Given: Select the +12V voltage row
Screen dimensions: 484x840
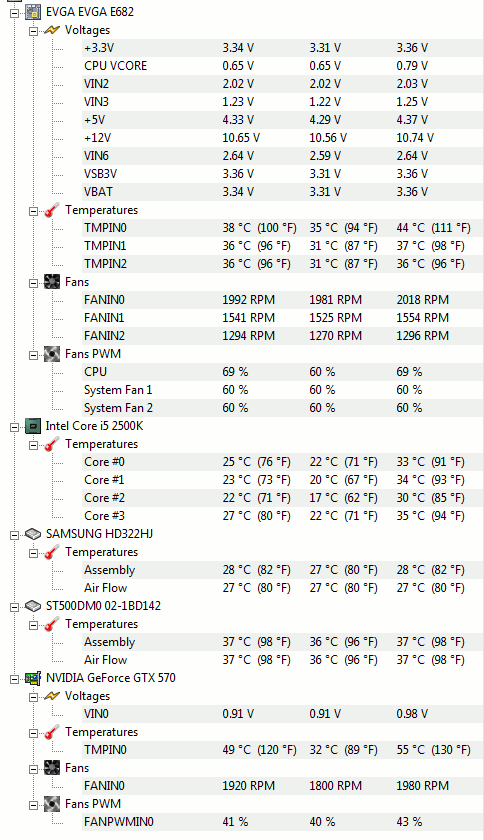Looking at the screenshot, I should (282, 138).
